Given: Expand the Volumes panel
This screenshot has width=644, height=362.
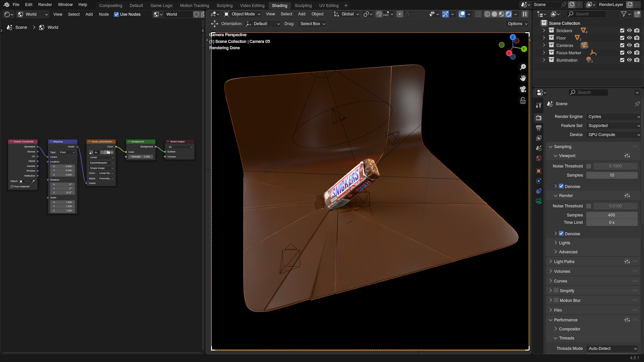Looking at the screenshot, I should [x=562, y=271].
